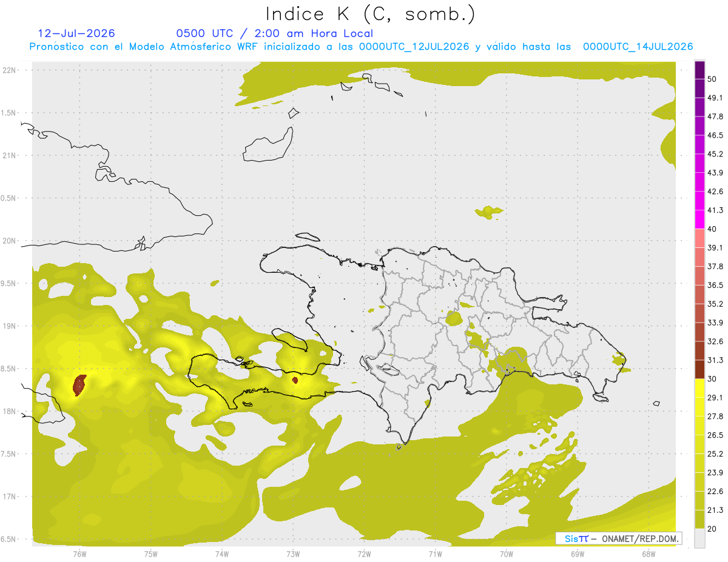This screenshot has width=728, height=562.
Task: Click the "40" color bar value
Action: tap(712, 229)
